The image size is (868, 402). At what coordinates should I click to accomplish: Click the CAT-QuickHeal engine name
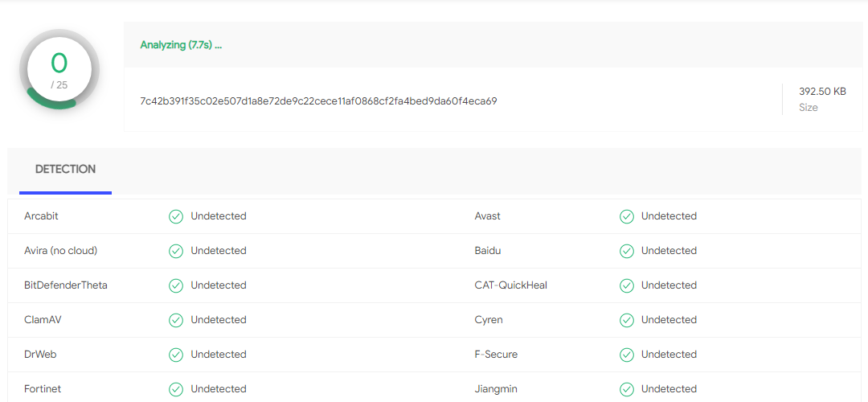[x=511, y=285]
